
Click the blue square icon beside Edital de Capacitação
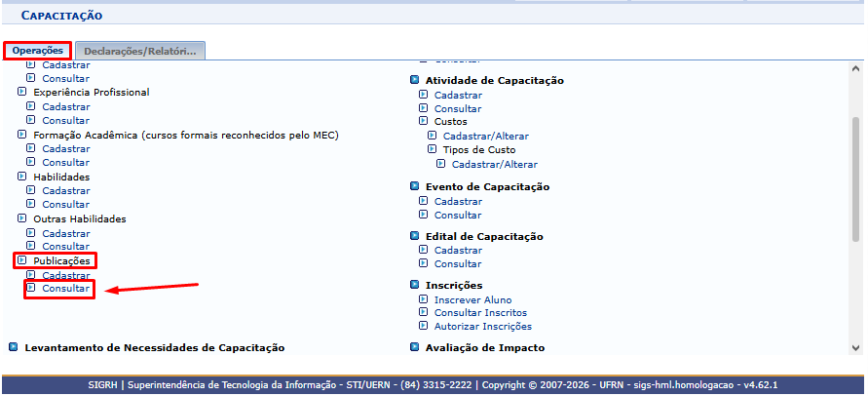tap(414, 236)
